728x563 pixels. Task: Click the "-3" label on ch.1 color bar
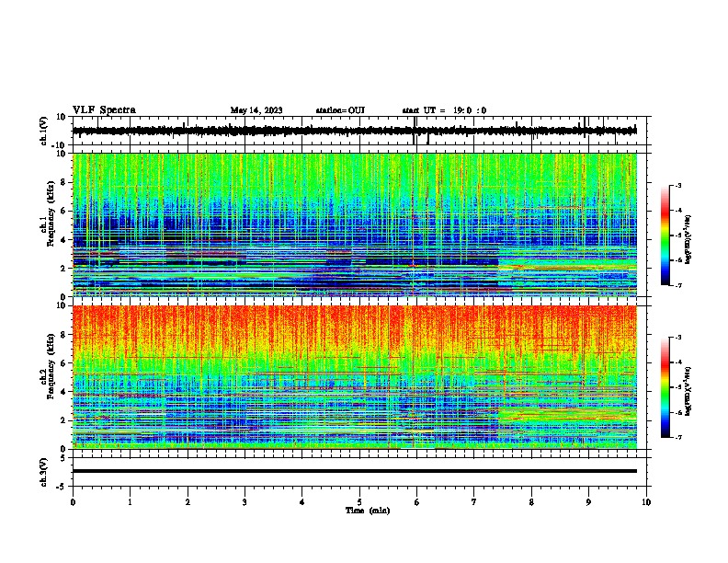(677, 185)
